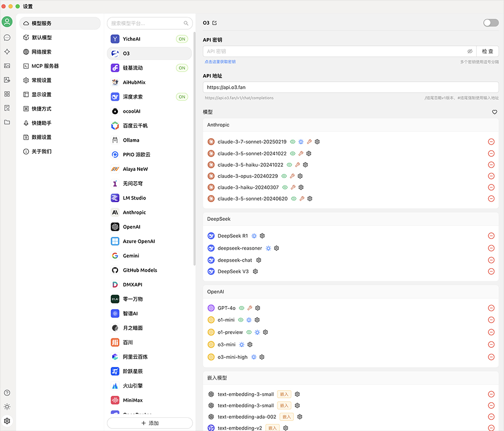Open the files folder icon in sidebar

tap(7, 122)
